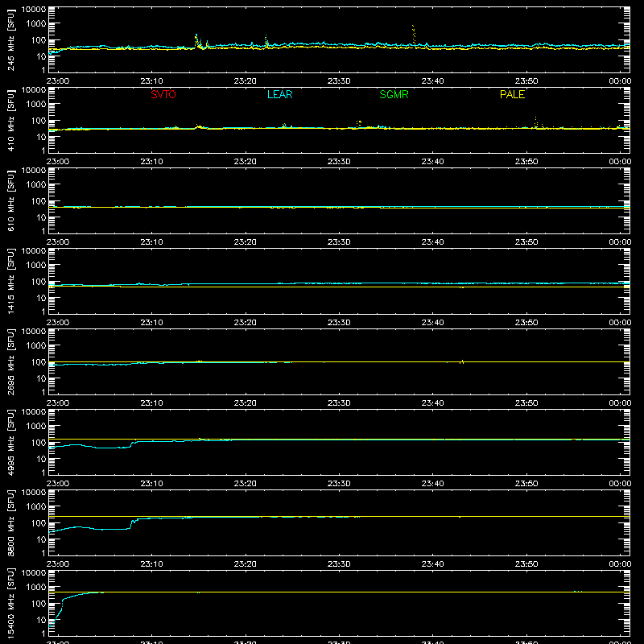644x644 pixels.
Task: Select the '410 MHz [SFU]' axis title
Action: point(10,120)
